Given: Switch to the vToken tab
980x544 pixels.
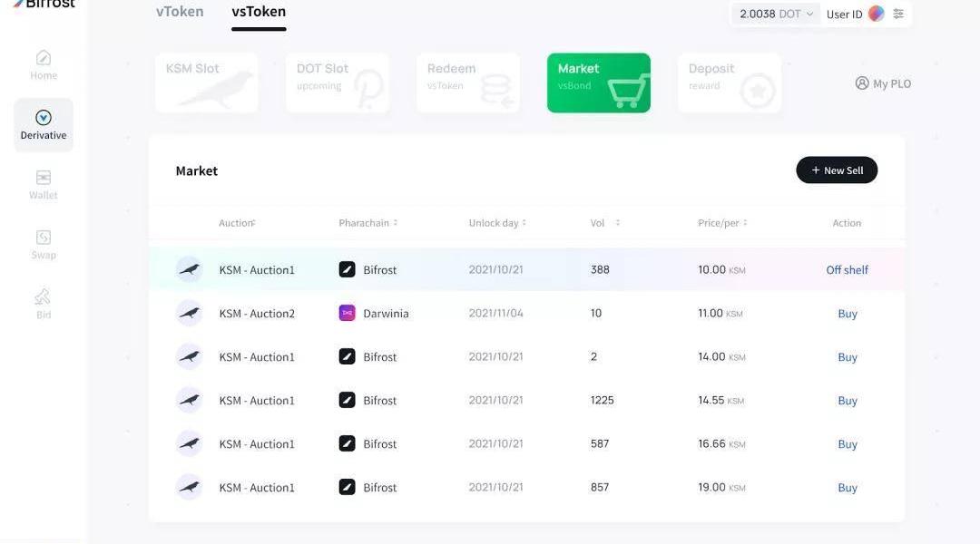Looking at the screenshot, I should (x=180, y=12).
